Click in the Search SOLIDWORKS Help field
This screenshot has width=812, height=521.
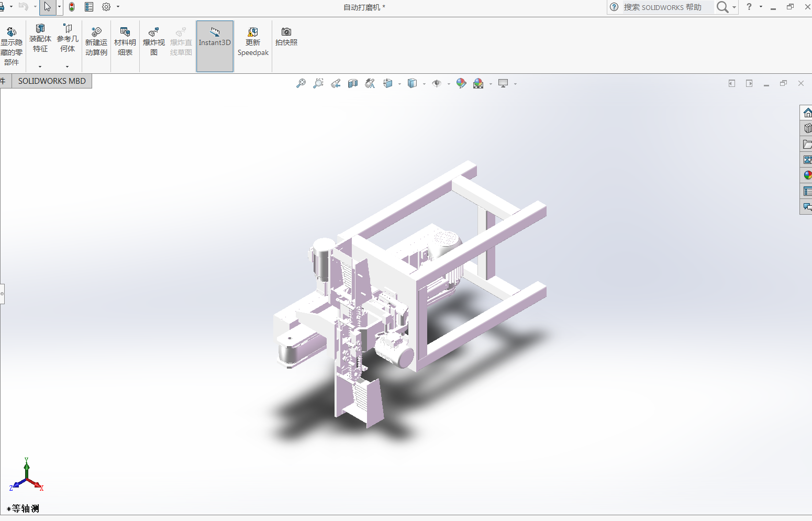tap(667, 7)
